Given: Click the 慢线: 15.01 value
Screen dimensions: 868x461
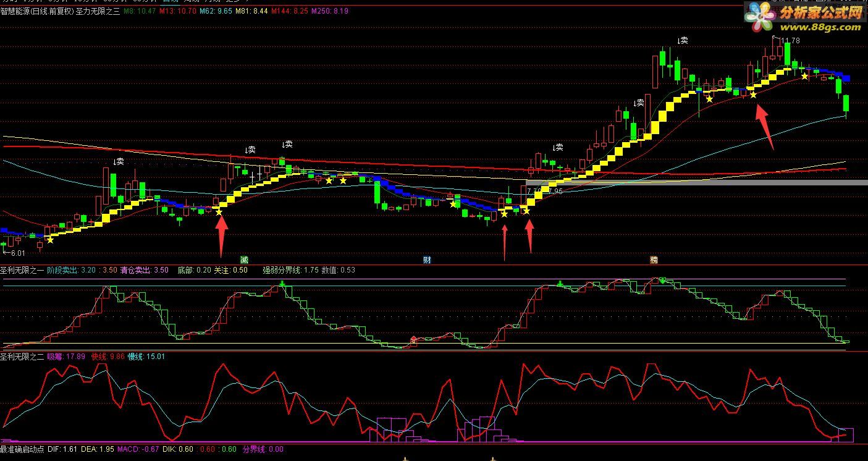Looking at the screenshot, I should pyautogui.click(x=146, y=357).
